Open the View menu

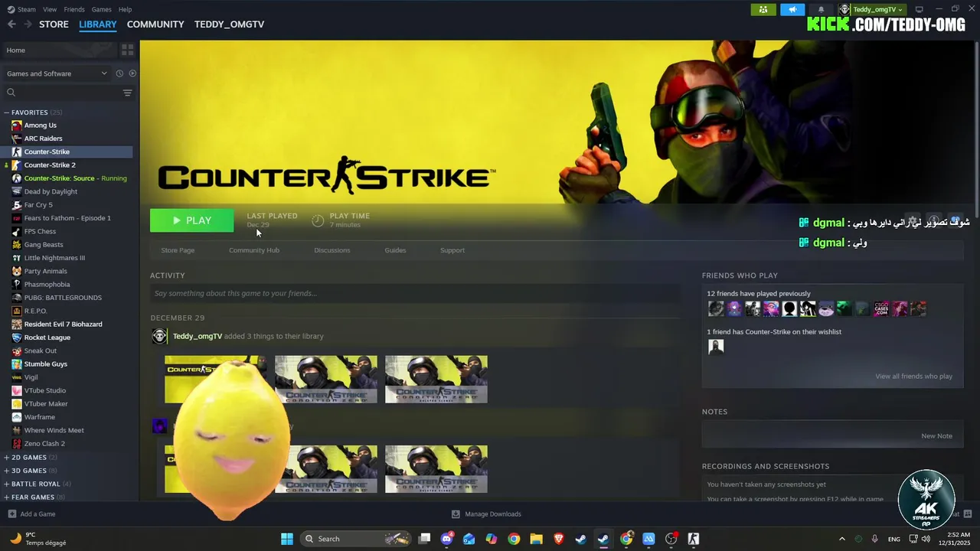[50, 9]
